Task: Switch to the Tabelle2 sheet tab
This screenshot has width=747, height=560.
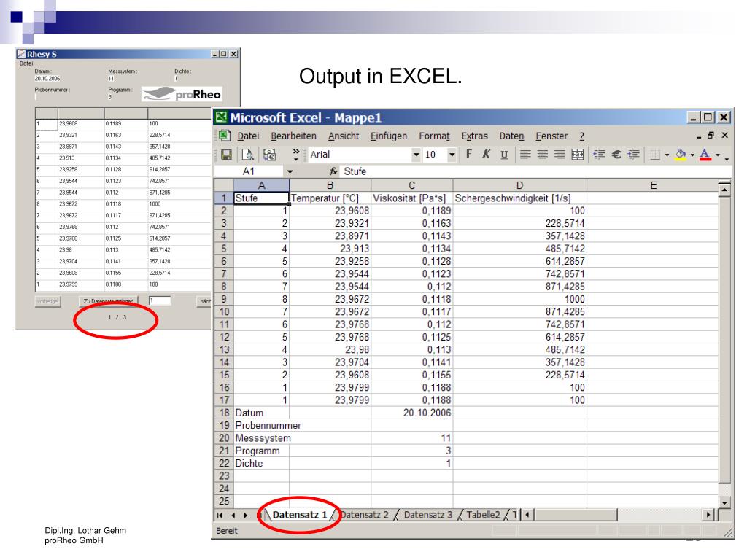Action: (483, 515)
